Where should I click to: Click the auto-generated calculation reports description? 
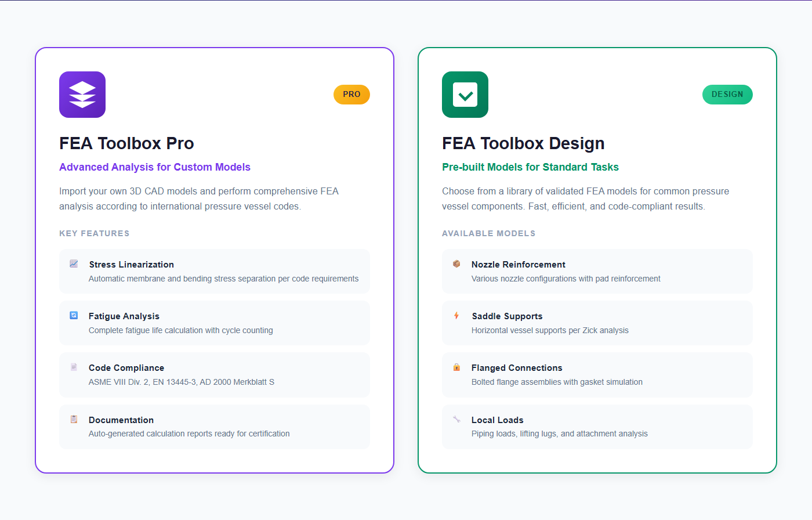(189, 434)
